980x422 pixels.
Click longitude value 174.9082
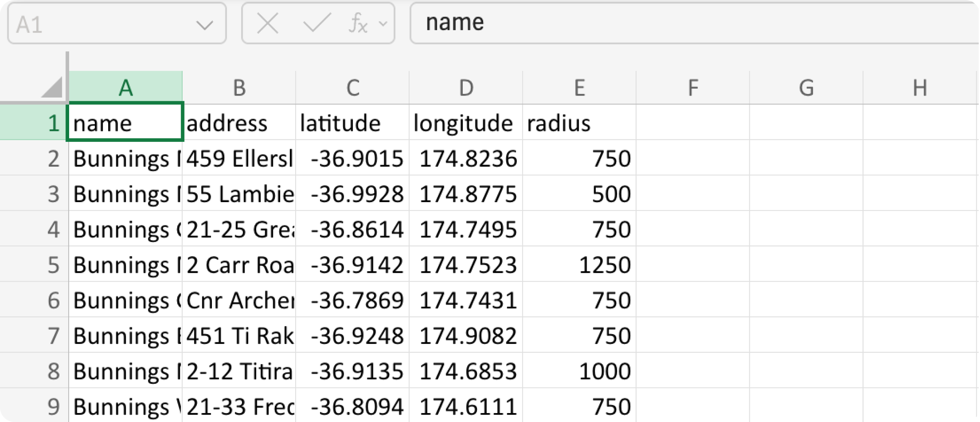point(466,335)
